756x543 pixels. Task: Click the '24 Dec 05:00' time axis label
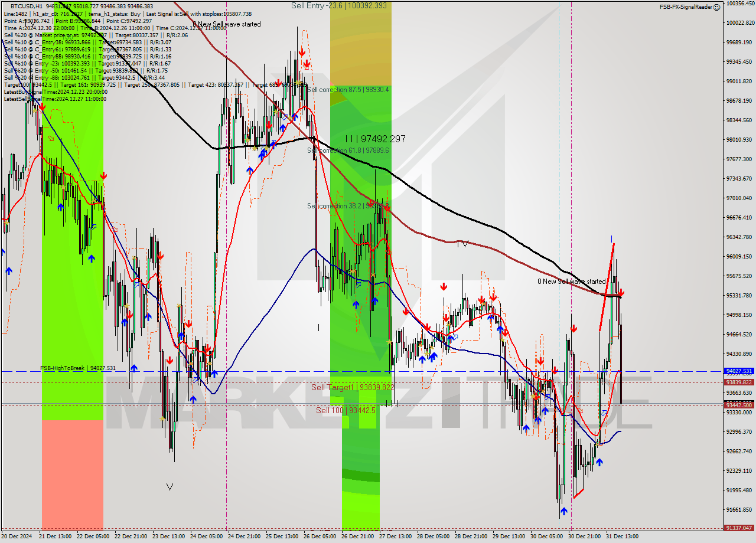(x=206, y=537)
